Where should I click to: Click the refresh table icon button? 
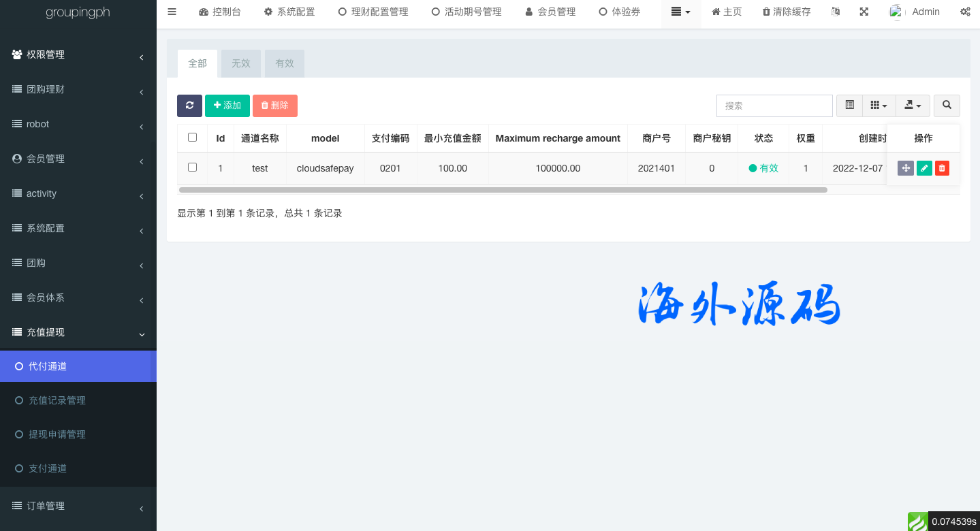[x=189, y=106]
